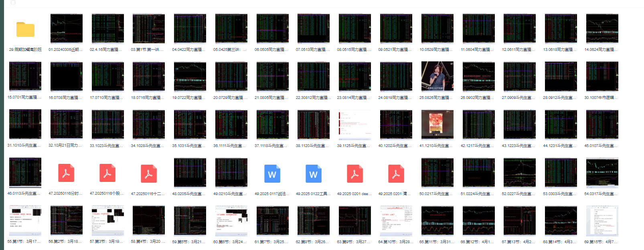644x250 pixels.
Task: Open video thumbnail 01.20240306近期
Action: tap(66, 28)
